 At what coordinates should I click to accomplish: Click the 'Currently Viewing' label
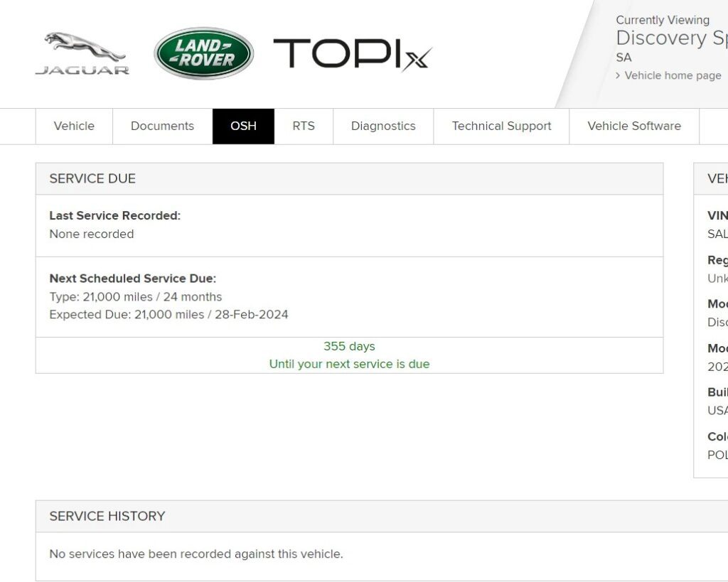point(663,21)
